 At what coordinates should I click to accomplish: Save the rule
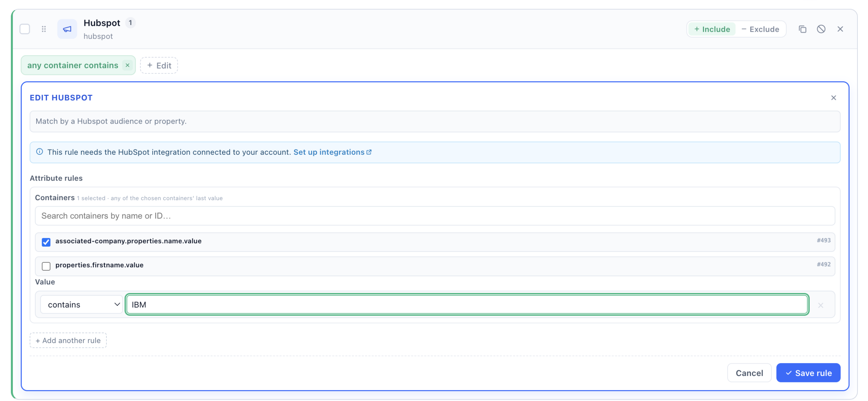[808, 373]
